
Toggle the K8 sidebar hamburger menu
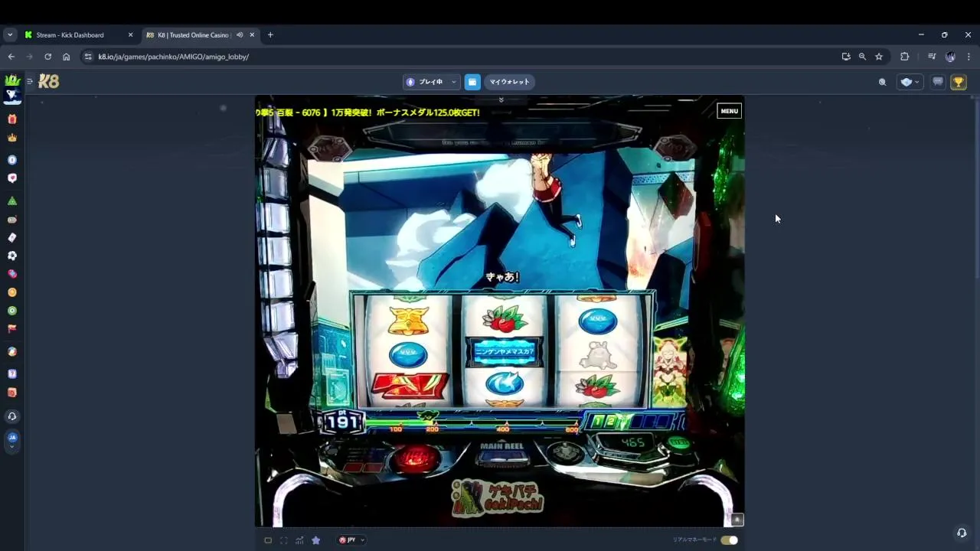[30, 81]
